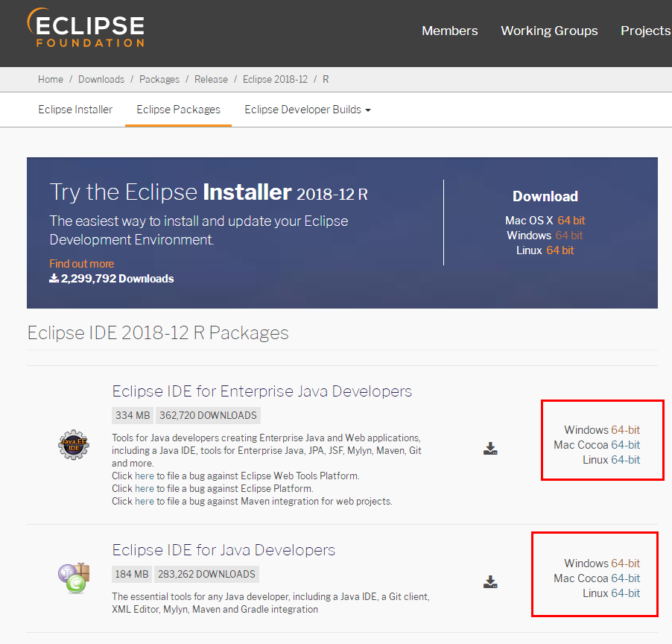Click the download icon for Enterprise Java Developers
The image size is (672, 644).
[490, 449]
